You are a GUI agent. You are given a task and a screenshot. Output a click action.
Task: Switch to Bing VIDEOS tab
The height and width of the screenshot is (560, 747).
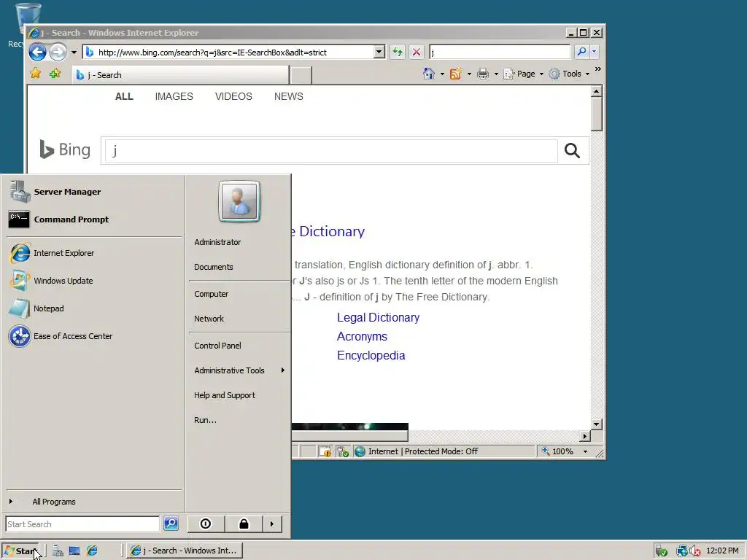pyautogui.click(x=233, y=96)
